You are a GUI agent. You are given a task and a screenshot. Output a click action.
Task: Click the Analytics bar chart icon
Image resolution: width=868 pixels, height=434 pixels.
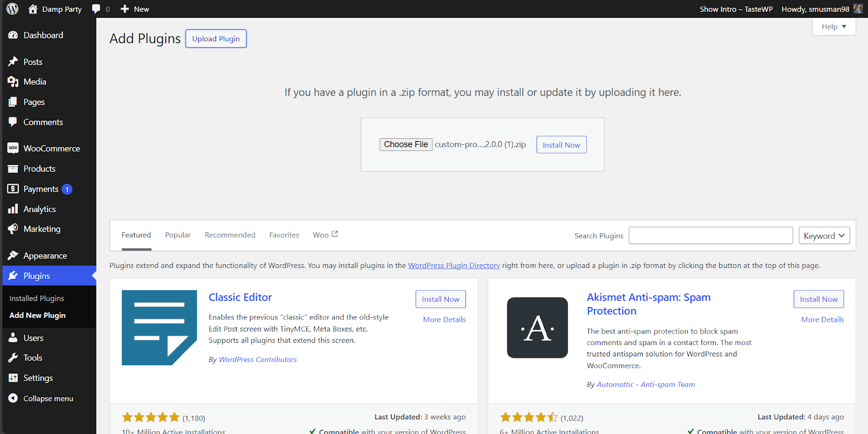(13, 209)
